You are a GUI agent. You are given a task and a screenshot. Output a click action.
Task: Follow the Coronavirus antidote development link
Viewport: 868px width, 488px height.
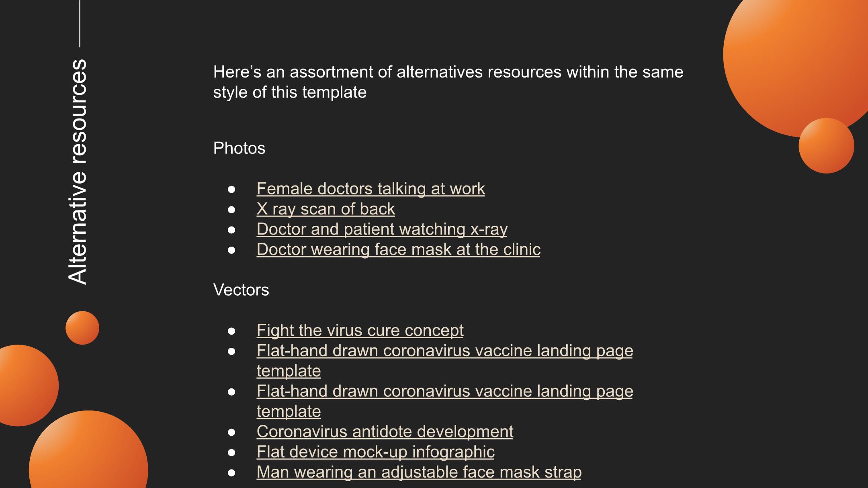[x=385, y=432]
